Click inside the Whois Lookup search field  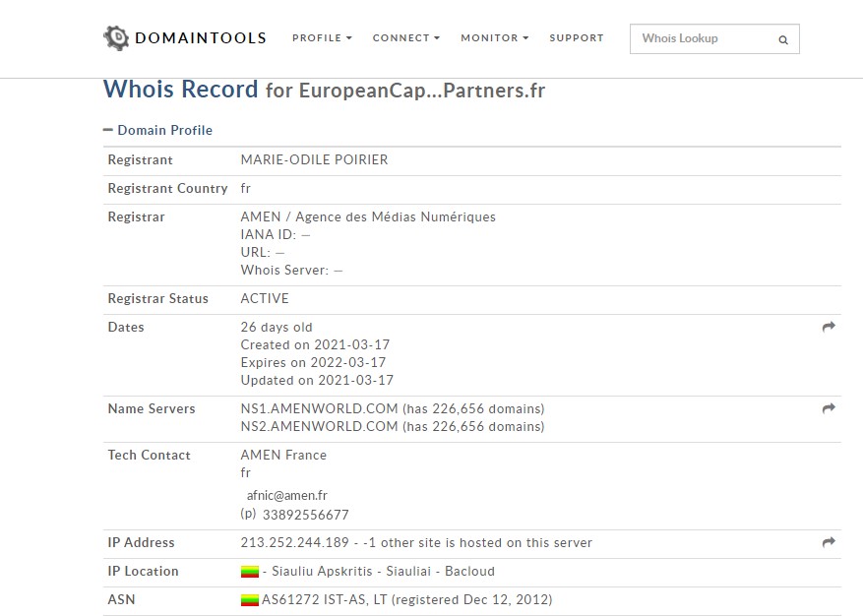point(699,38)
